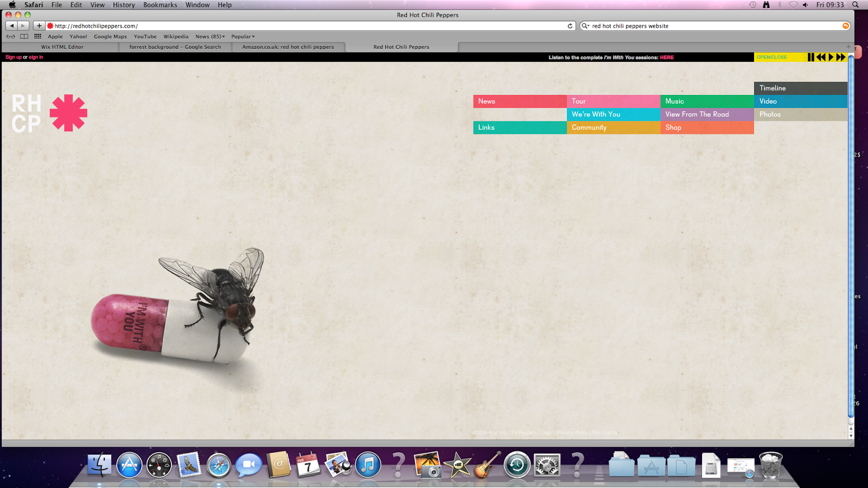Click the sign in link
This screenshot has height=488, width=868.
click(x=36, y=57)
